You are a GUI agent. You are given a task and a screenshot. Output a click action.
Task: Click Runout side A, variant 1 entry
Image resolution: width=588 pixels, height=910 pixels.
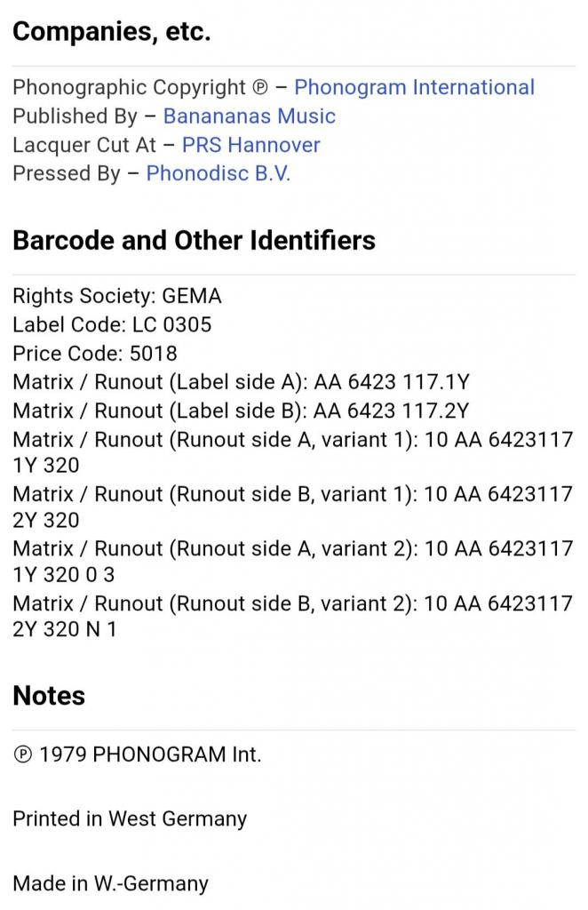(x=293, y=452)
